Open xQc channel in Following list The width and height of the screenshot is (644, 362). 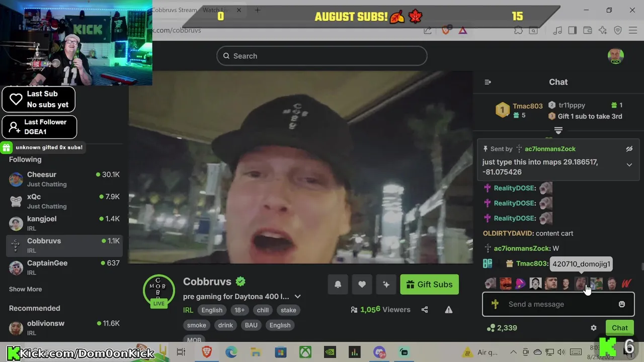(x=64, y=201)
